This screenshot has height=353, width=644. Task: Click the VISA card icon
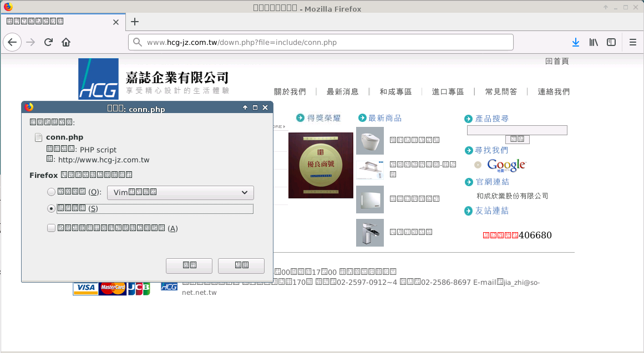click(x=85, y=288)
